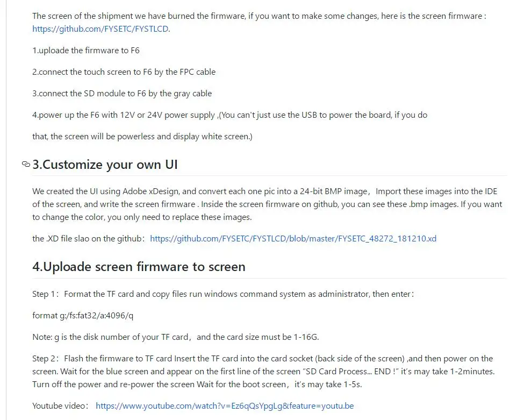Click the "the .XD file slao on the github" text
531x420 pixels.
tap(88, 239)
